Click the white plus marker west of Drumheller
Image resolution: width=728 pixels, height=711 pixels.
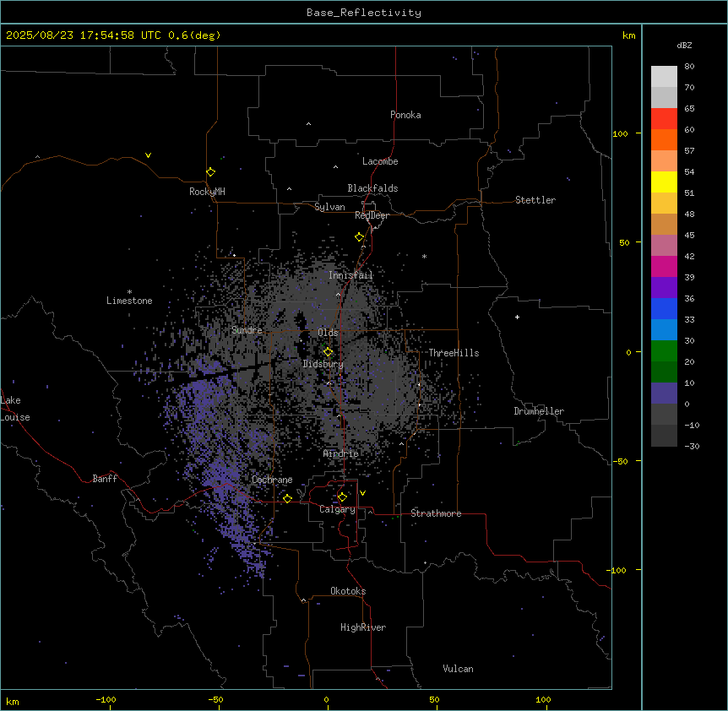[x=517, y=317]
